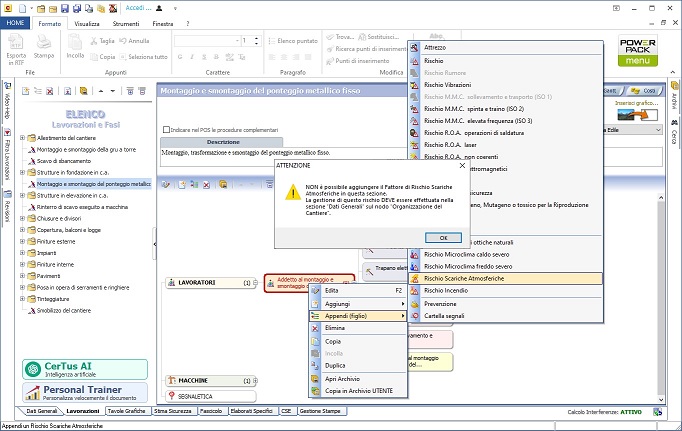Check 'Indicare nel POS le procedure complementari'
682x431 pixels.
coord(166,129)
